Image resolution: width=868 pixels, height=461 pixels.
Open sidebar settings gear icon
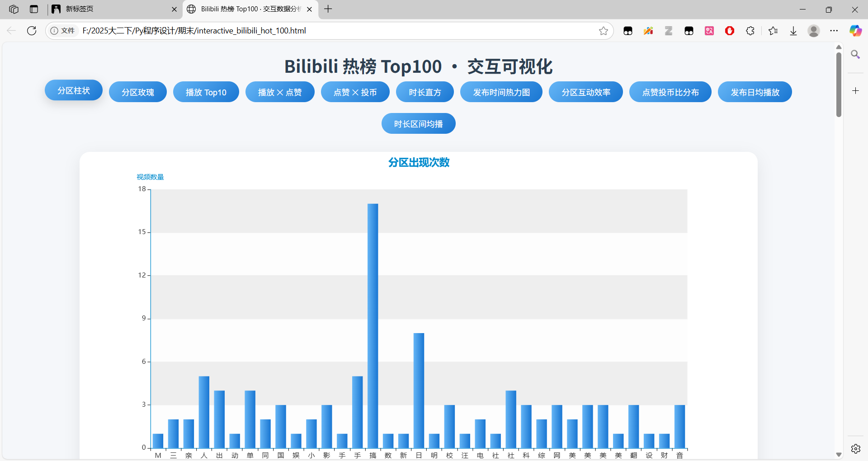tap(855, 448)
